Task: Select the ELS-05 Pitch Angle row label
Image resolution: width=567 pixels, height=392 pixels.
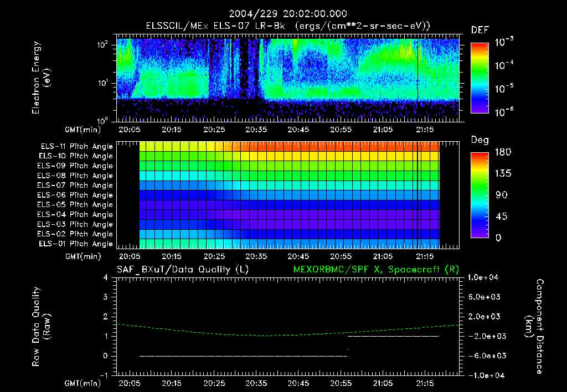Action: pos(75,205)
